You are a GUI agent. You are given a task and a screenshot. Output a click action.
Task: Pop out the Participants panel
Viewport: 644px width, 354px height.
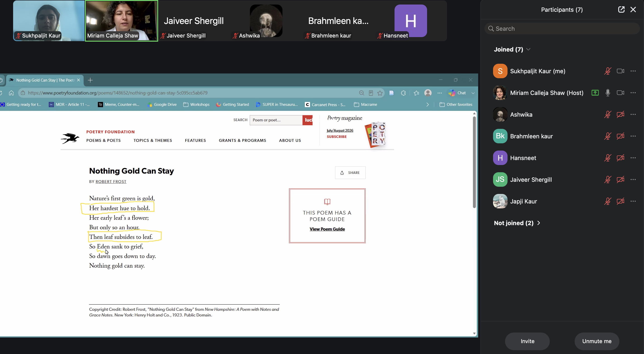(x=621, y=9)
